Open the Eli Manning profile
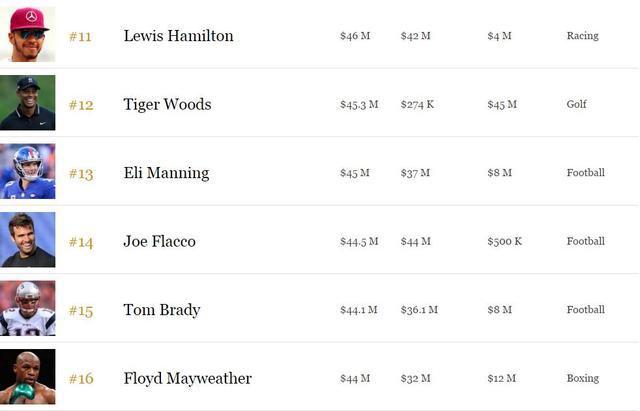Image resolution: width=640 pixels, height=411 pixels. coord(166,173)
